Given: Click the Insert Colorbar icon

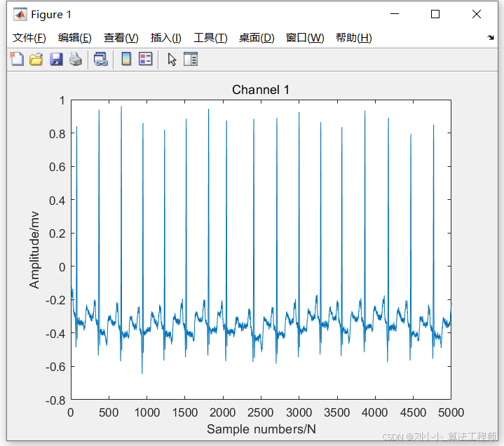Looking at the screenshot, I should pos(126,59).
